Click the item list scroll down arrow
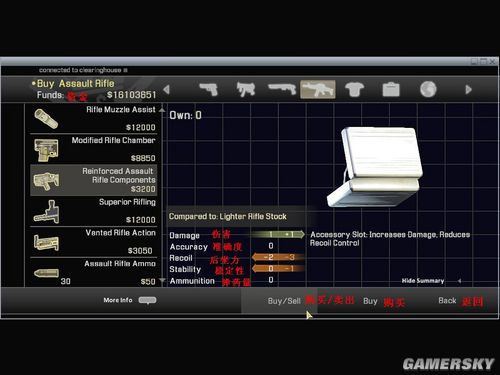This screenshot has height=375, width=500. click(x=162, y=281)
